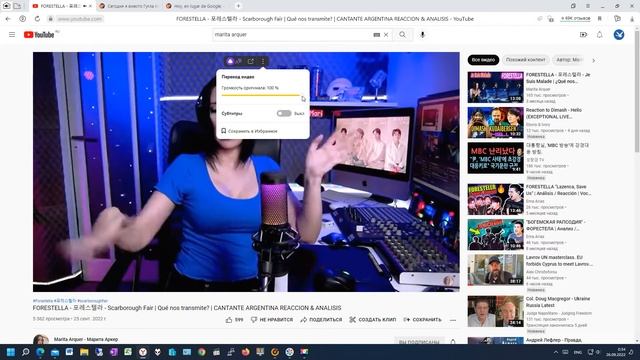Select the Автор chip filter
This screenshot has width=640, height=360.
point(568,60)
